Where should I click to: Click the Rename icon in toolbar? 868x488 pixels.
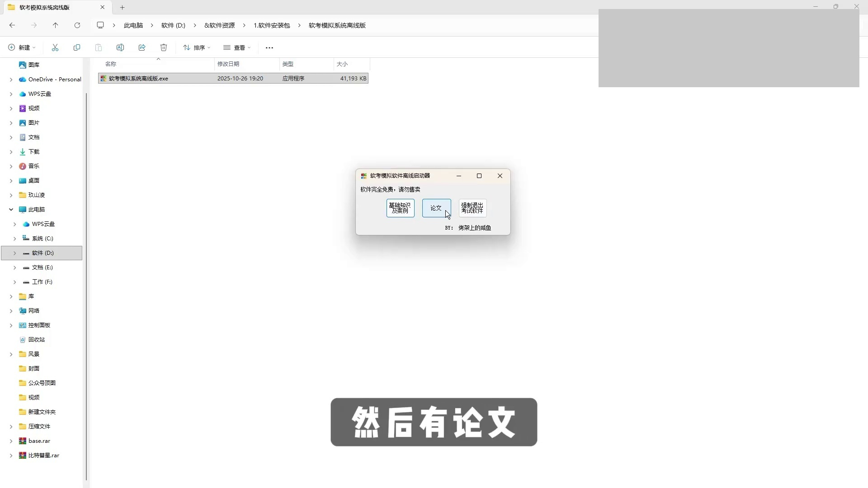coord(120,47)
